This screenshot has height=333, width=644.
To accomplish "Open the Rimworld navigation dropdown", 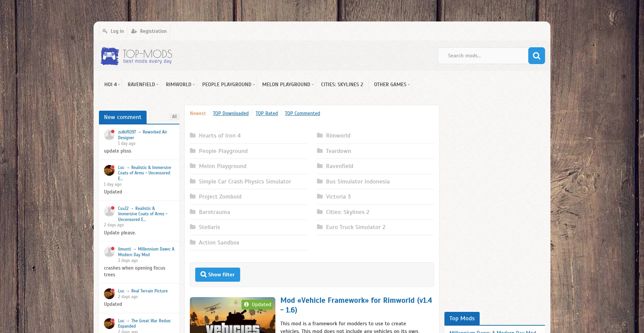I will pos(180,85).
